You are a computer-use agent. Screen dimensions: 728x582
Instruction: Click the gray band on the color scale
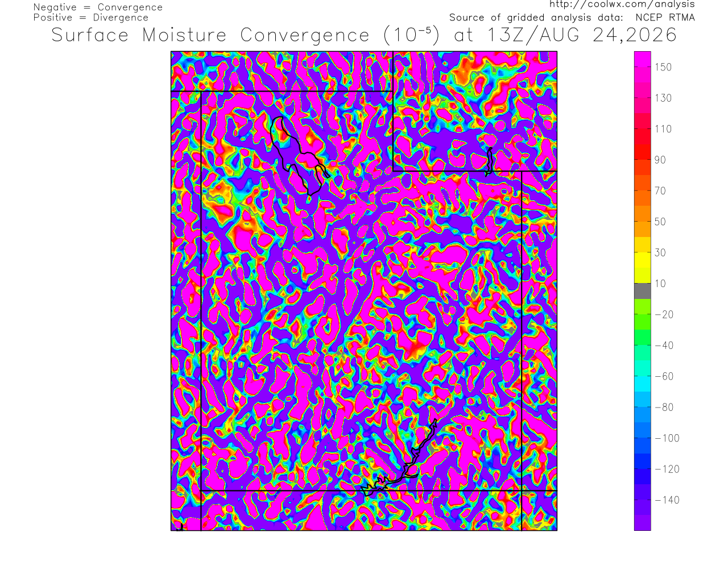pyautogui.click(x=643, y=291)
